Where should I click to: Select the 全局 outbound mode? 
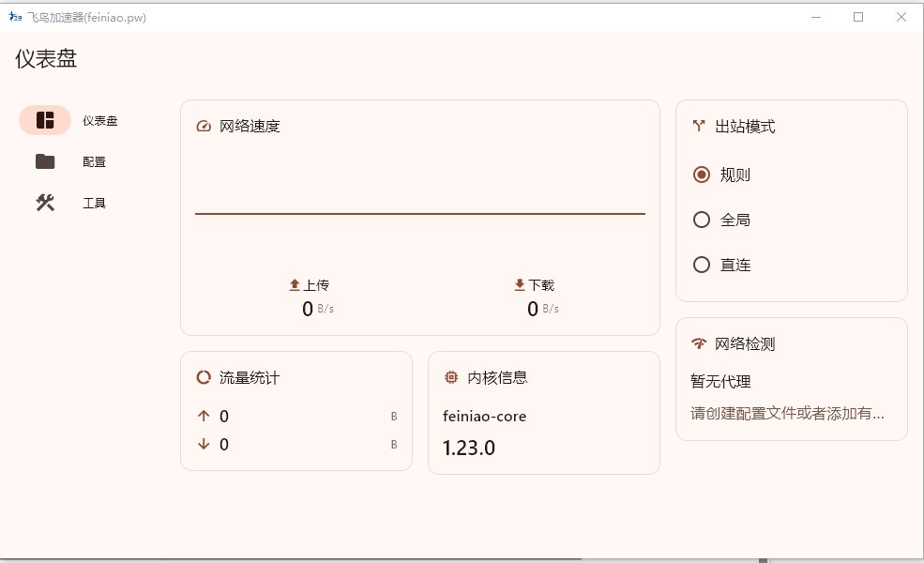click(x=701, y=220)
